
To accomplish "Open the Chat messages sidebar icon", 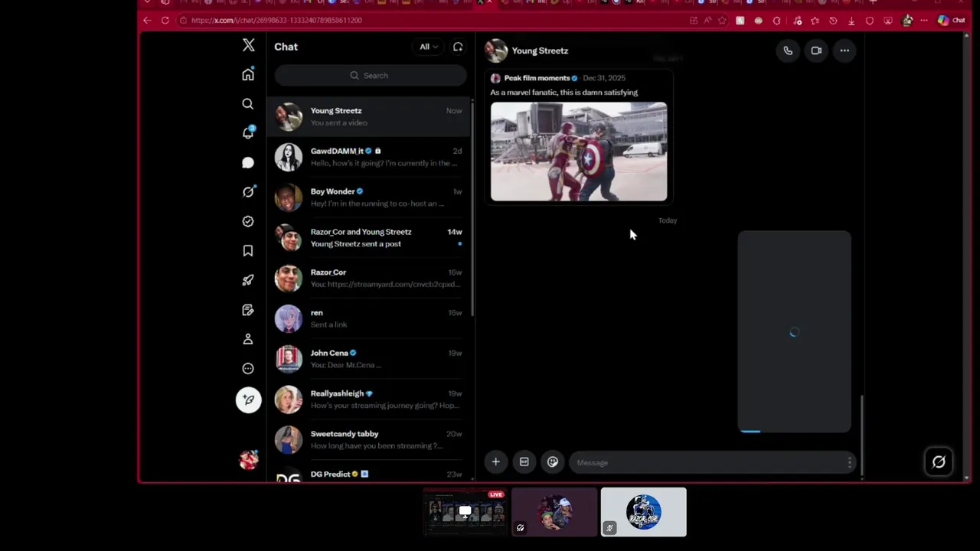I will click(248, 162).
